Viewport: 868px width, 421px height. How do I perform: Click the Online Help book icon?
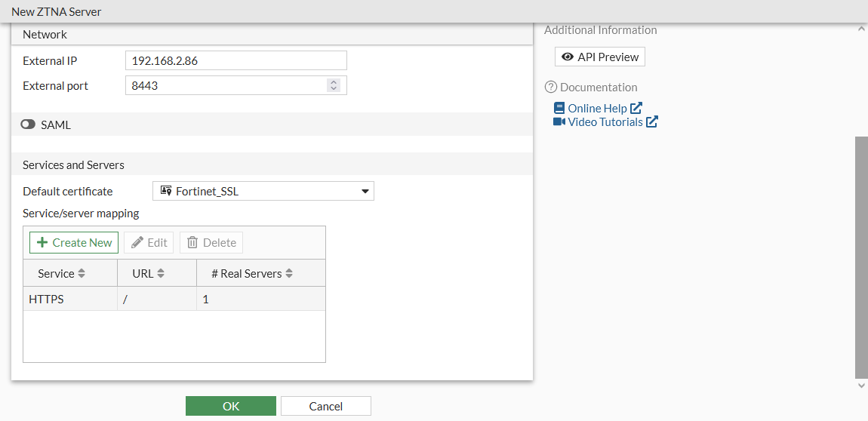559,109
